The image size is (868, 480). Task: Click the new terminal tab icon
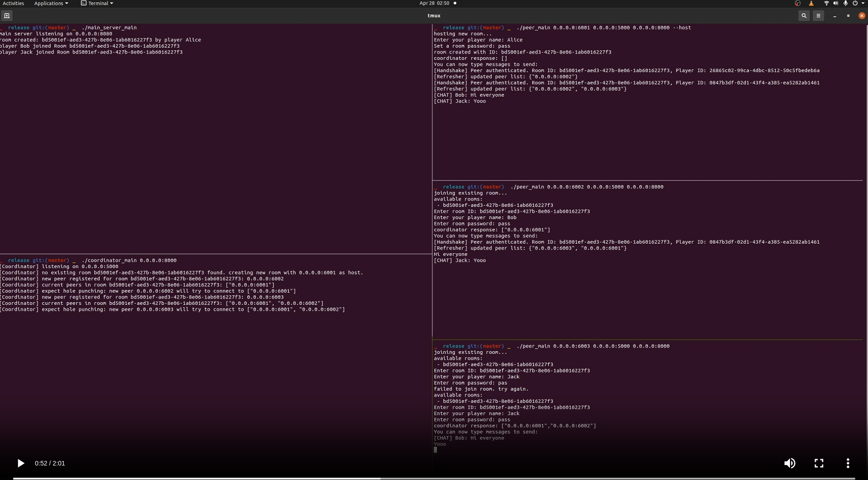(x=7, y=15)
